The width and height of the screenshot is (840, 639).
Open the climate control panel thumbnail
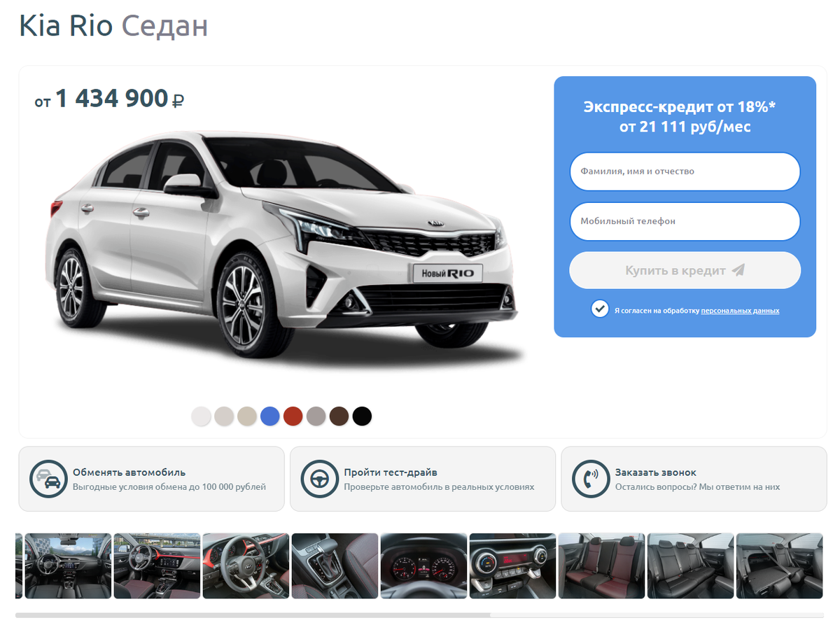pos(512,566)
